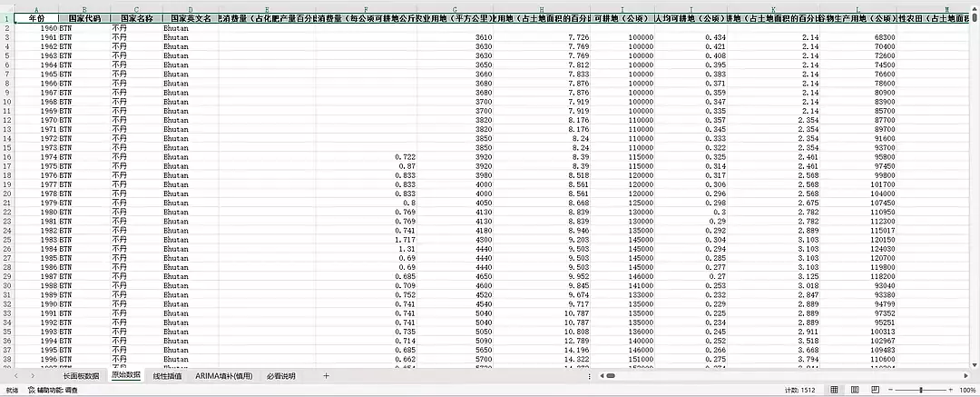Click vertical scrollbar down arrow

click(x=975, y=364)
